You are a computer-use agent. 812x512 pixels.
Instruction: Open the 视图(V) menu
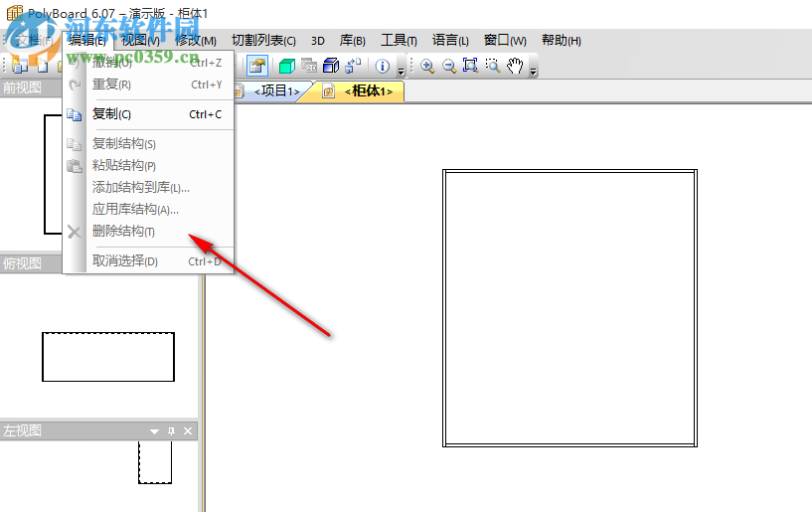click(x=140, y=41)
